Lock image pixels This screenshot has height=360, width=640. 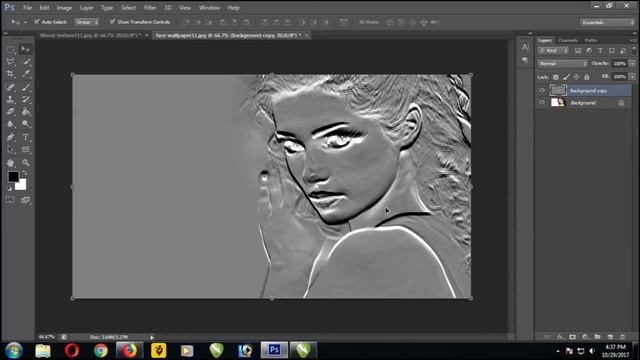pyautogui.click(x=566, y=77)
